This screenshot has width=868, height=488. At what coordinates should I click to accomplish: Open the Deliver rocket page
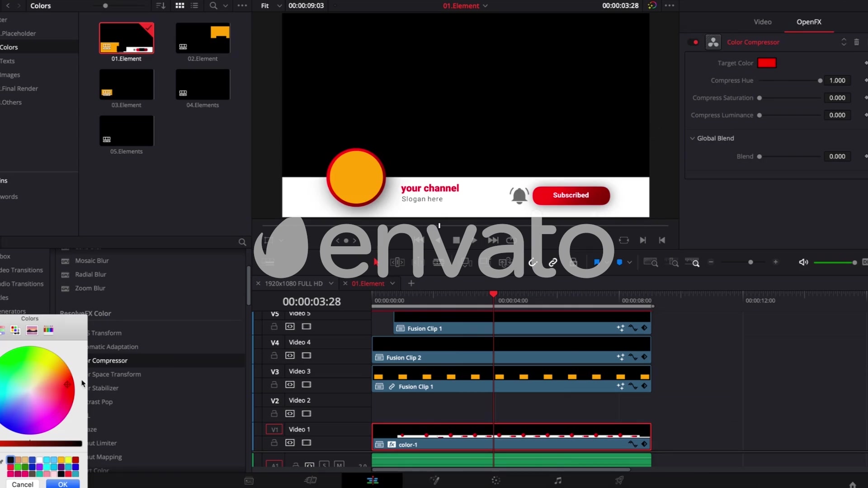(x=619, y=480)
